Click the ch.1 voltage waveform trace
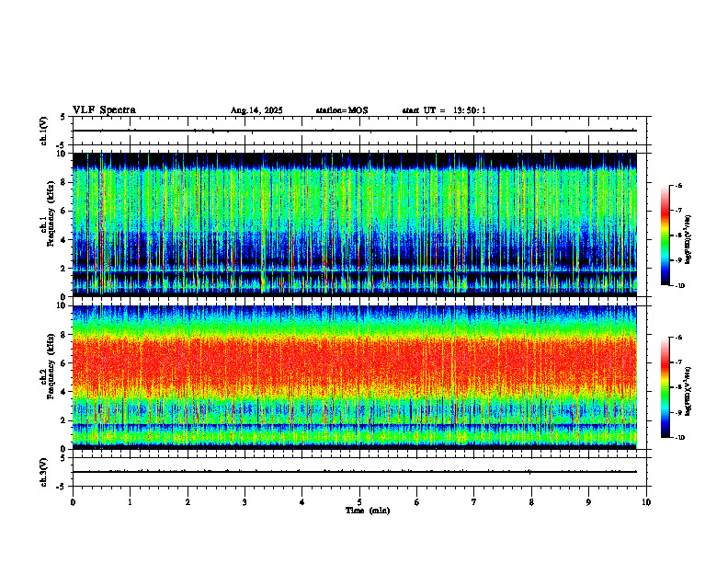Image resolution: width=728 pixels, height=563 pixels. [355, 131]
